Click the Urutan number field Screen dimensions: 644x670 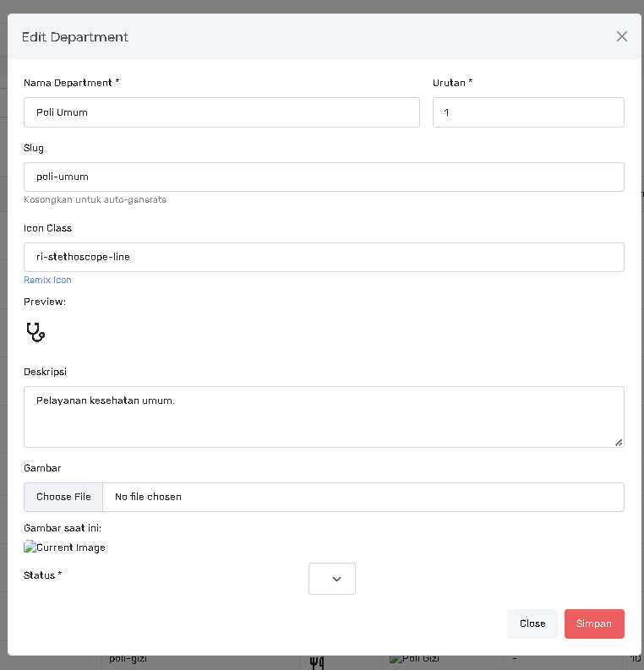(528, 112)
